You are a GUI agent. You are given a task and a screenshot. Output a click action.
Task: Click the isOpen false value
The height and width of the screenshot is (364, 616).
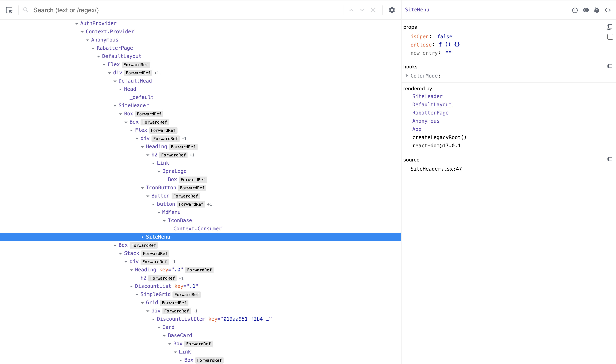[444, 36]
